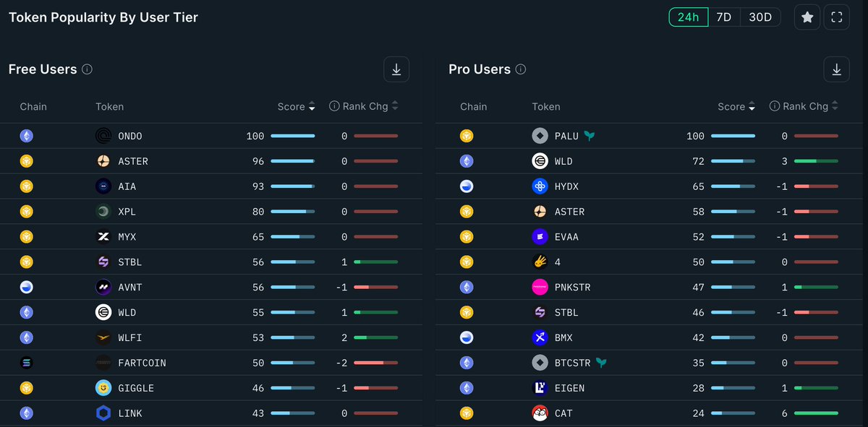Switch to the 7D time range

723,17
